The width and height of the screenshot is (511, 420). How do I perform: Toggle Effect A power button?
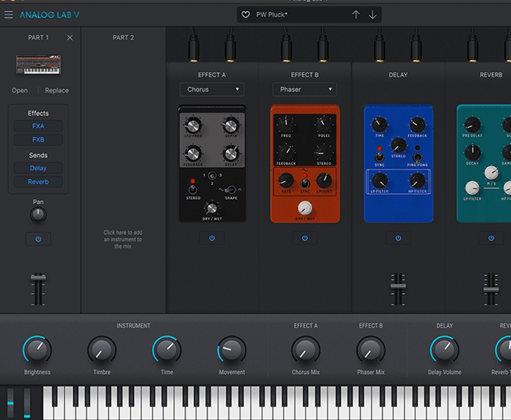coord(212,238)
